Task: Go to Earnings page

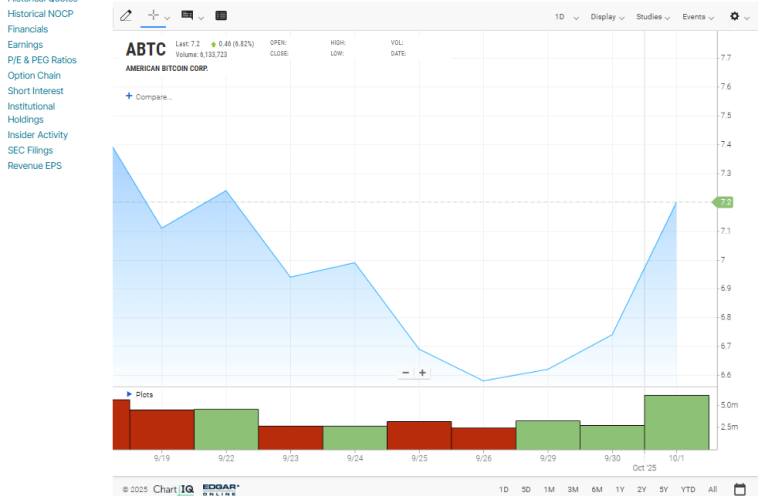Action: pyautogui.click(x=25, y=45)
